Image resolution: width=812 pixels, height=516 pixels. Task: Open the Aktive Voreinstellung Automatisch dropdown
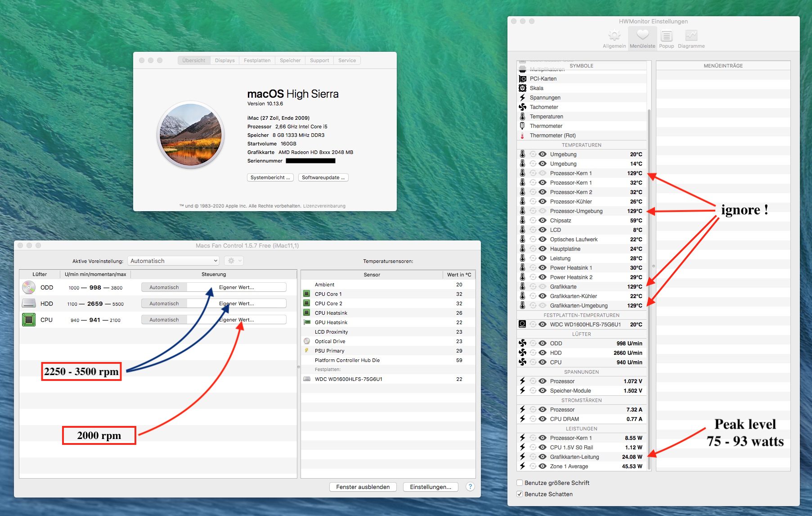click(174, 261)
